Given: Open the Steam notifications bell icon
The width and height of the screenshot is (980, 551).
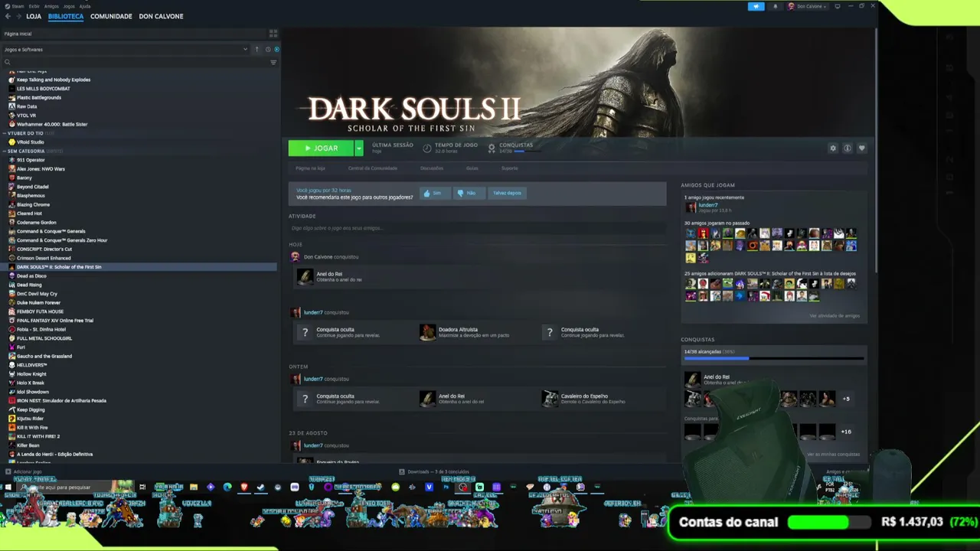Looking at the screenshot, I should tap(775, 6).
